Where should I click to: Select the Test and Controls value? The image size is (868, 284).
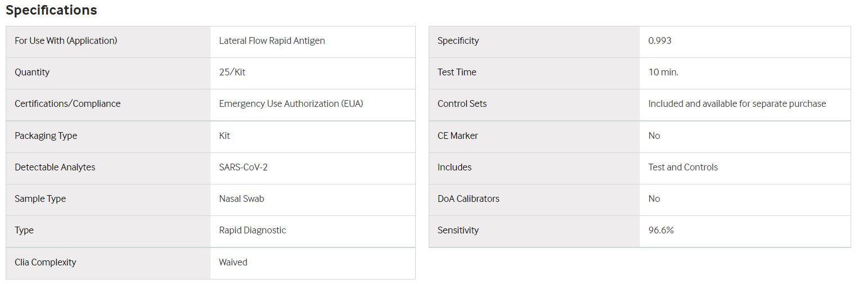[683, 167]
